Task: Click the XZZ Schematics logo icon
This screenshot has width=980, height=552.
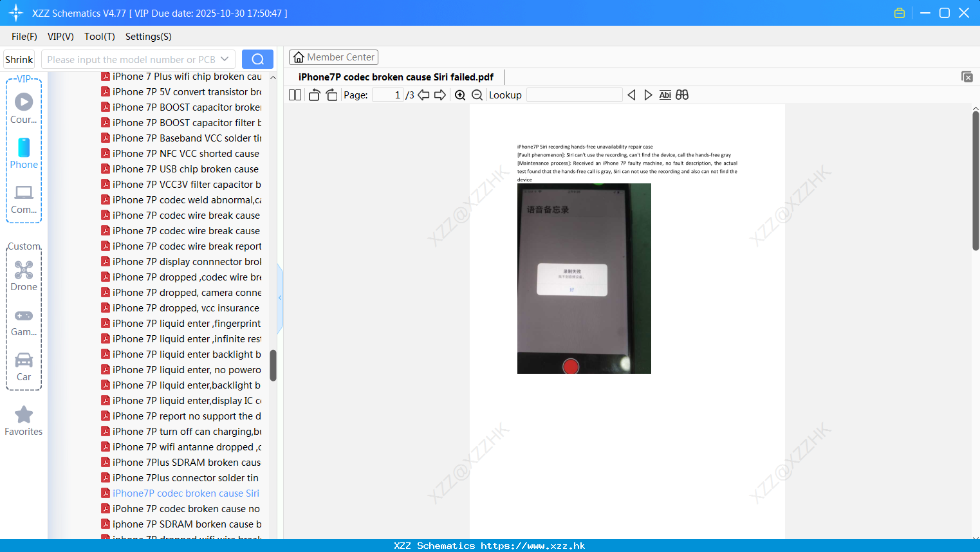Action: (x=16, y=13)
